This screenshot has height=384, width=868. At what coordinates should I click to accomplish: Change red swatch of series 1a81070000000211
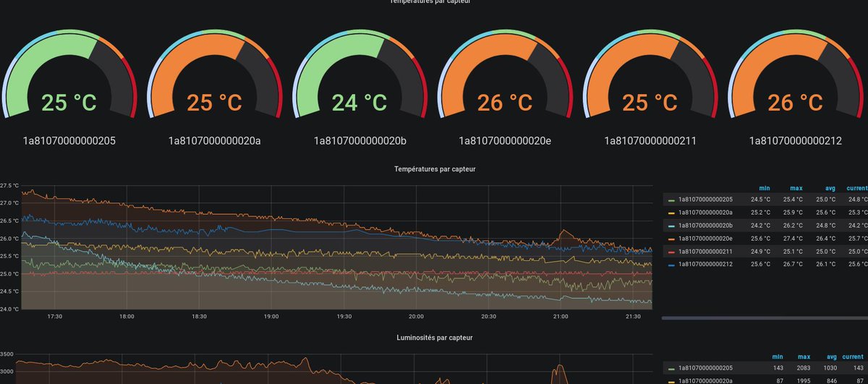pyautogui.click(x=671, y=252)
